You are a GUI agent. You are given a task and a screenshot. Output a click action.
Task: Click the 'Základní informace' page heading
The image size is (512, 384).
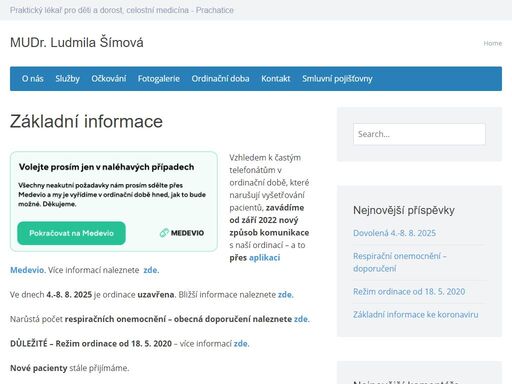(86, 121)
